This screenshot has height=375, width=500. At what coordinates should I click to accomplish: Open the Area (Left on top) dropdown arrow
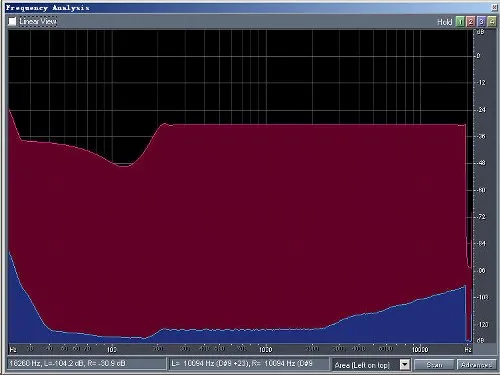[405, 364]
